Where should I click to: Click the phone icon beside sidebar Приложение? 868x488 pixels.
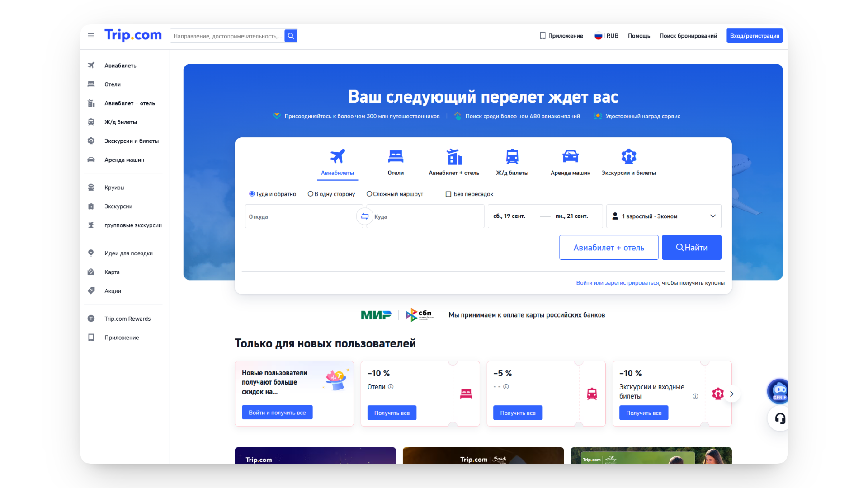(x=91, y=338)
